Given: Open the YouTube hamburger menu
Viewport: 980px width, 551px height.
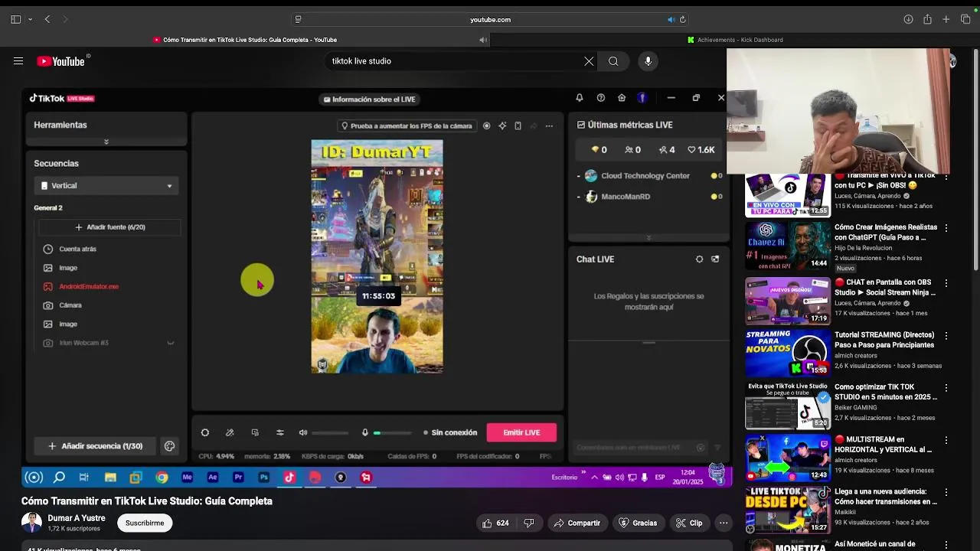Looking at the screenshot, I should [x=18, y=61].
